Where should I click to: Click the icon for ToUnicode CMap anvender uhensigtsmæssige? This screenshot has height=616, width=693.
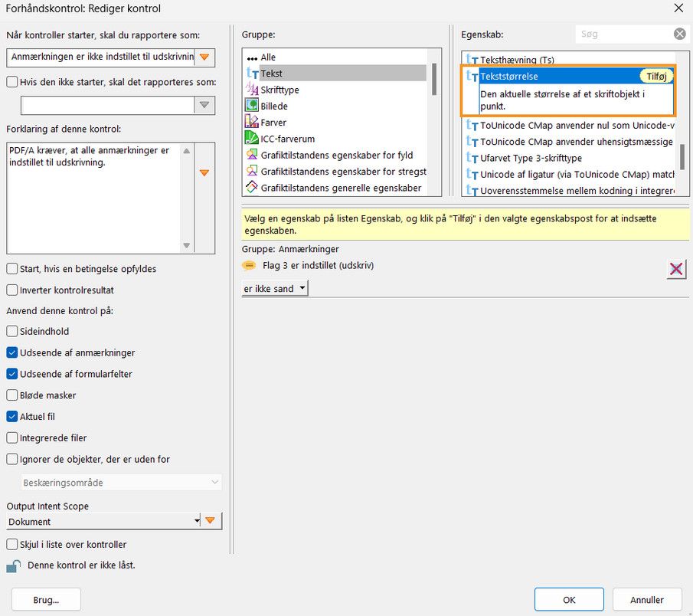[x=472, y=142]
